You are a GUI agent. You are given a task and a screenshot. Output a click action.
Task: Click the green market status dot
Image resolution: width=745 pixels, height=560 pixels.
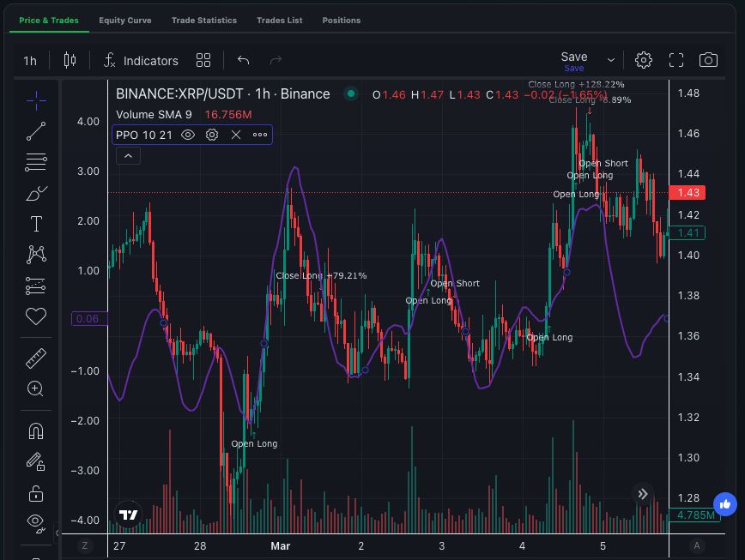click(x=351, y=93)
